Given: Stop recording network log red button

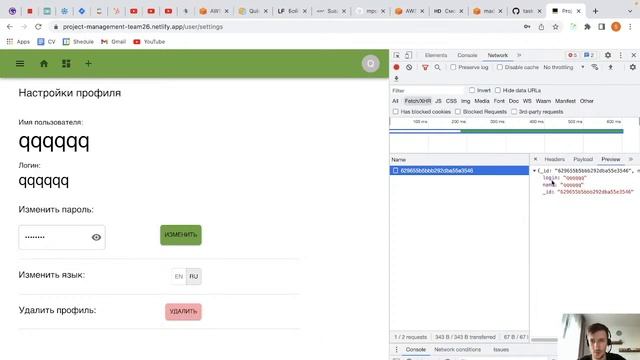Looking at the screenshot, I should (396, 67).
